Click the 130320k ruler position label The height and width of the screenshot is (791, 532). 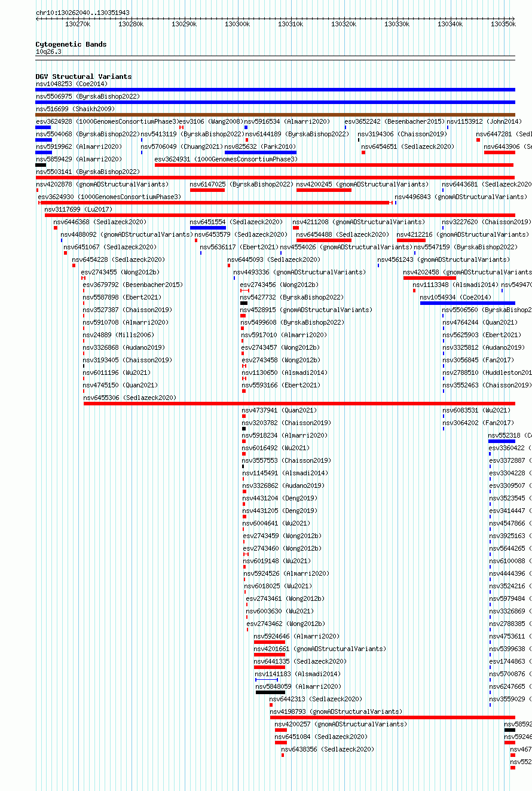[344, 24]
